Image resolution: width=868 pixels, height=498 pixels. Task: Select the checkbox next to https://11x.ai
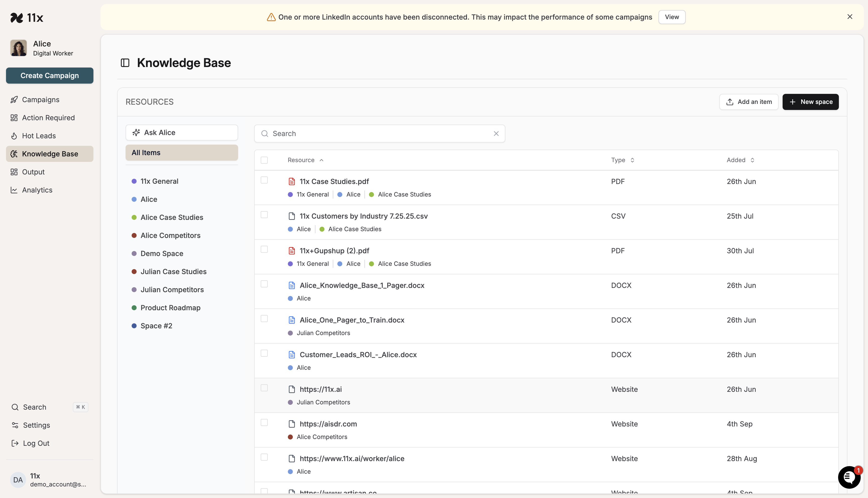pos(264,388)
